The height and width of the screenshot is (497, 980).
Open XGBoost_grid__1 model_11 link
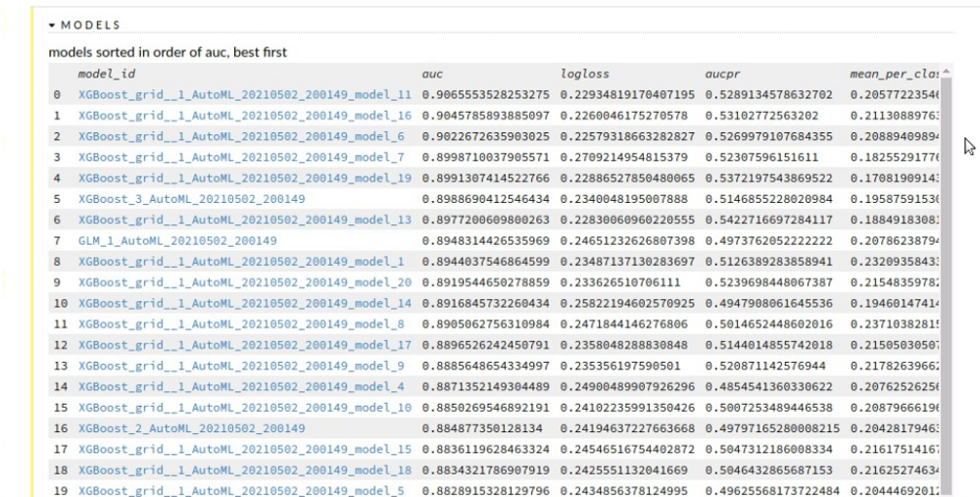245,95
